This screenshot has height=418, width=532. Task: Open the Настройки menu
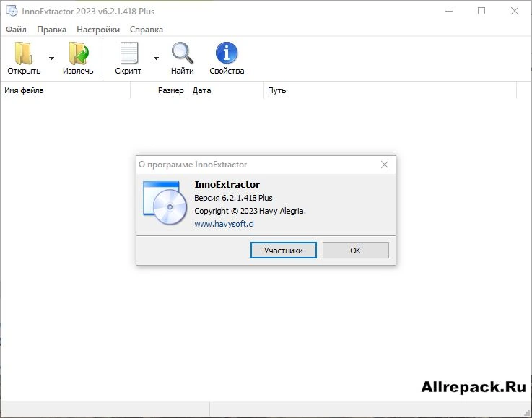[98, 30]
